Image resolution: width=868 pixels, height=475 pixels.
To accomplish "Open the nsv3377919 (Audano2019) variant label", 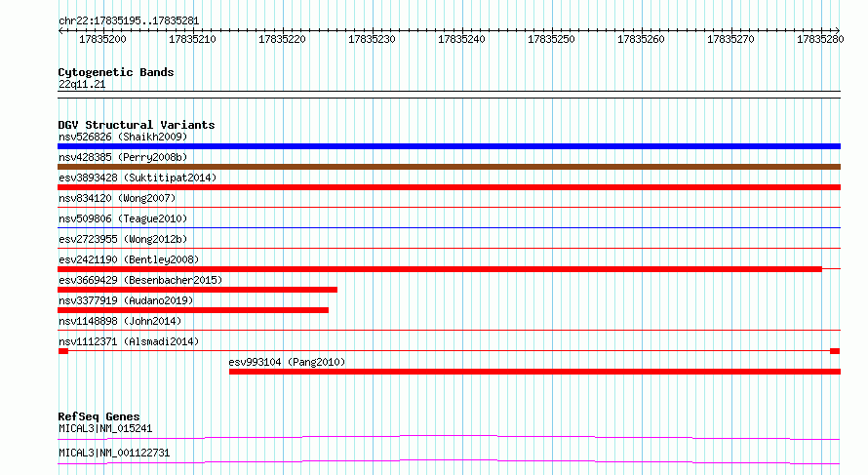I will (x=126, y=300).
